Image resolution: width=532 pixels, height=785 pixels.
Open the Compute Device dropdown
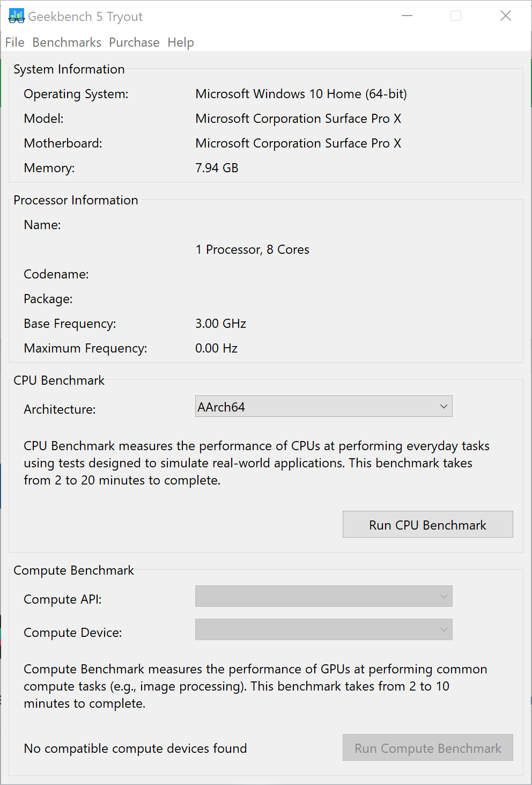324,629
